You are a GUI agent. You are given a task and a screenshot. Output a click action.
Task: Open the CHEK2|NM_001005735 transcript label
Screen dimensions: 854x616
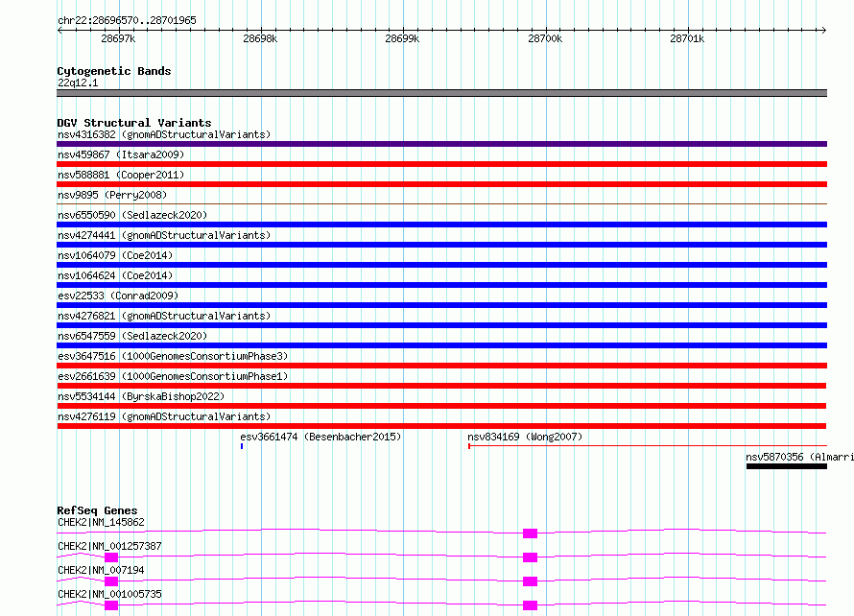[x=109, y=594]
